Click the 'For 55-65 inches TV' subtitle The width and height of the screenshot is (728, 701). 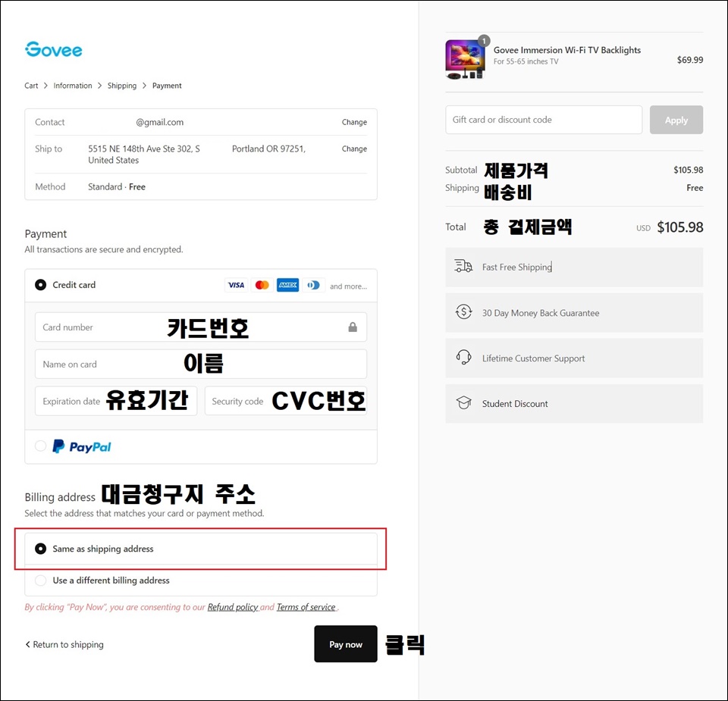526,61
